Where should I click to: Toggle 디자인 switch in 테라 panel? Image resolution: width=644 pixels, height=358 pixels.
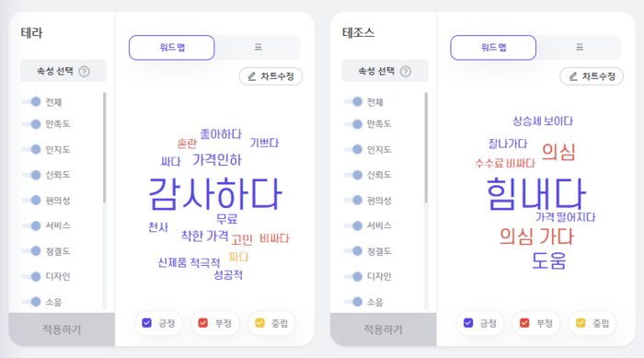point(31,276)
